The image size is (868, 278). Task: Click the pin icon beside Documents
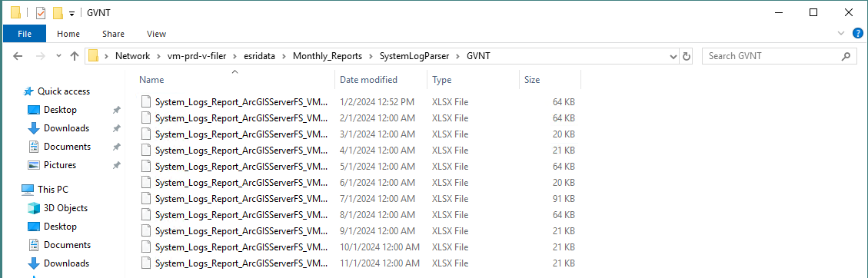117,147
